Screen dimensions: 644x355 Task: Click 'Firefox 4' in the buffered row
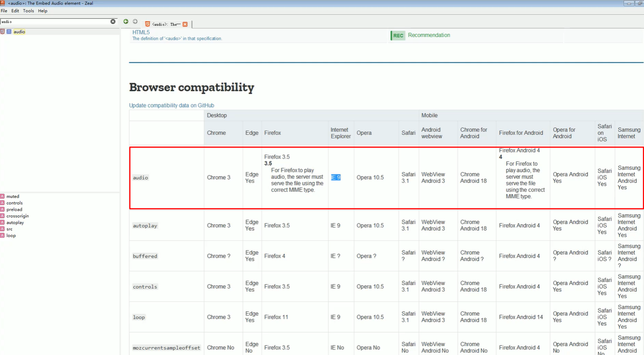275,256
